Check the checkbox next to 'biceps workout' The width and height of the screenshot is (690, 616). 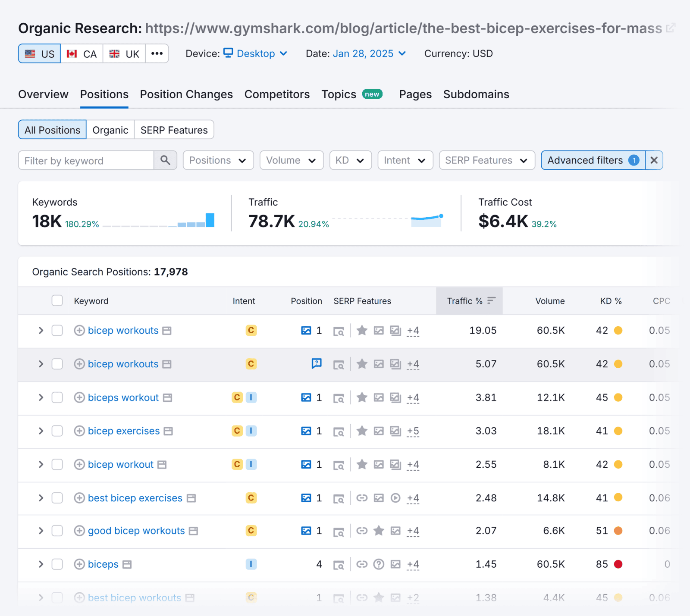(x=57, y=397)
